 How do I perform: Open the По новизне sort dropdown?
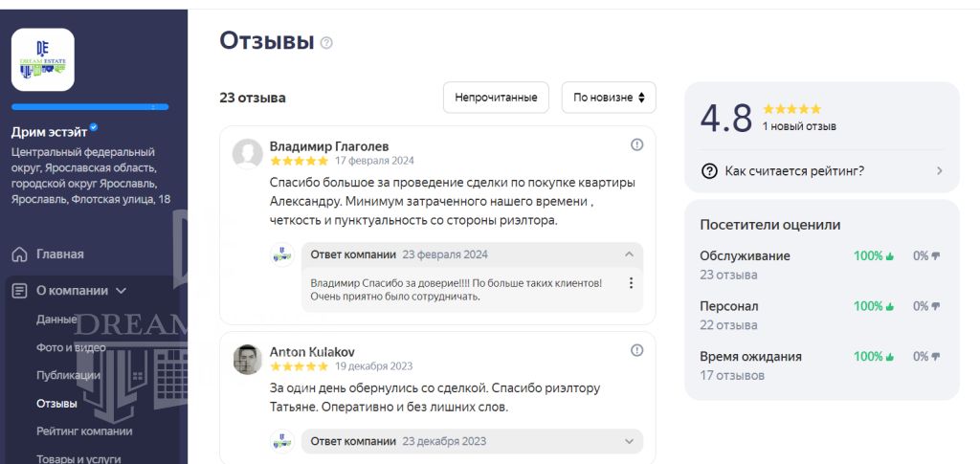[608, 98]
